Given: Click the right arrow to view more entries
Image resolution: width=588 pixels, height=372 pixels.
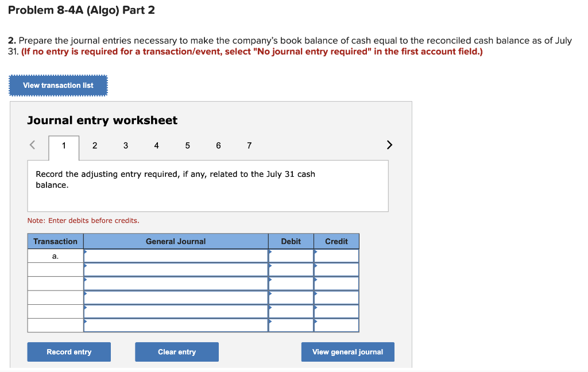Looking at the screenshot, I should 389,145.
